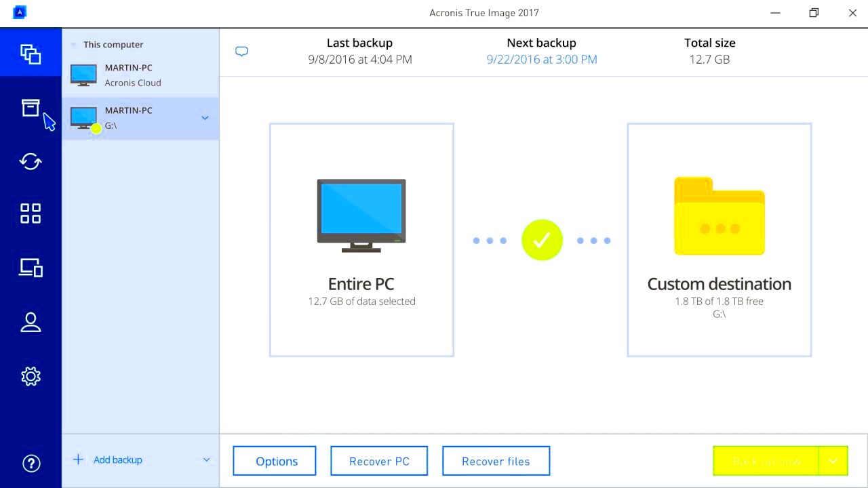This screenshot has height=488, width=868.
Task: Click the Last backup date text
Action: 360,60
